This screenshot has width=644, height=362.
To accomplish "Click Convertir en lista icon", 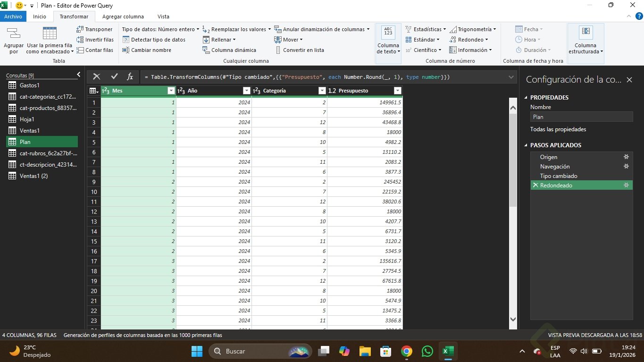I will point(278,50).
